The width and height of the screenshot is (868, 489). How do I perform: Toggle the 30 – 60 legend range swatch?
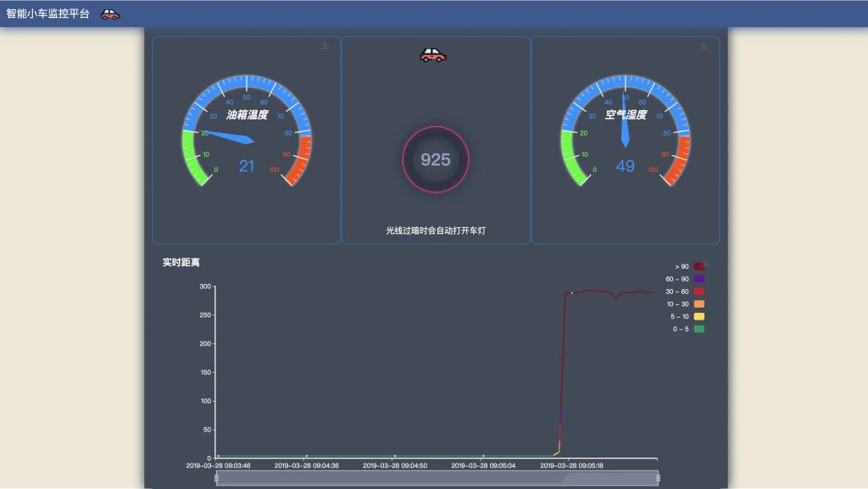(x=699, y=292)
